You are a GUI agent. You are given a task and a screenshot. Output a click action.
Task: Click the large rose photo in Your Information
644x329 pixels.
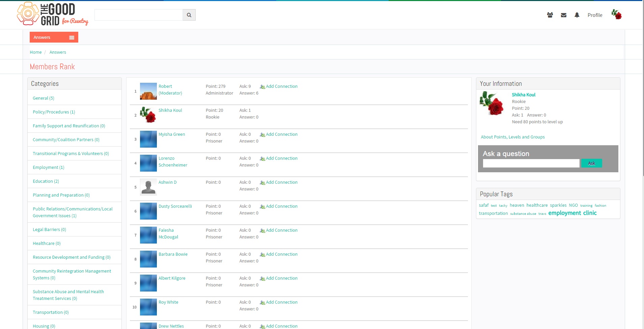pos(492,103)
